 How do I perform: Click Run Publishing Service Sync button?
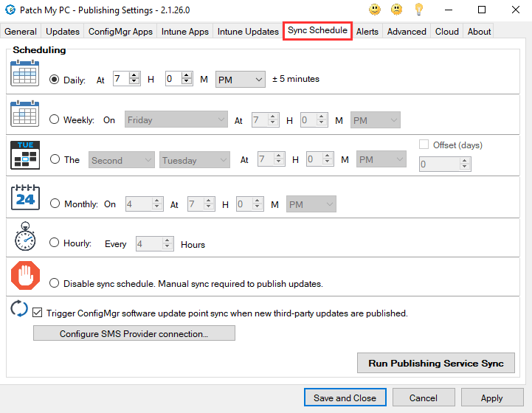pyautogui.click(x=436, y=363)
